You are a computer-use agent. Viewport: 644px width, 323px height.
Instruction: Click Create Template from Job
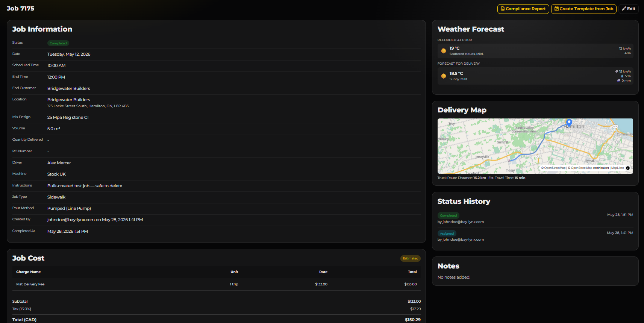583,9
